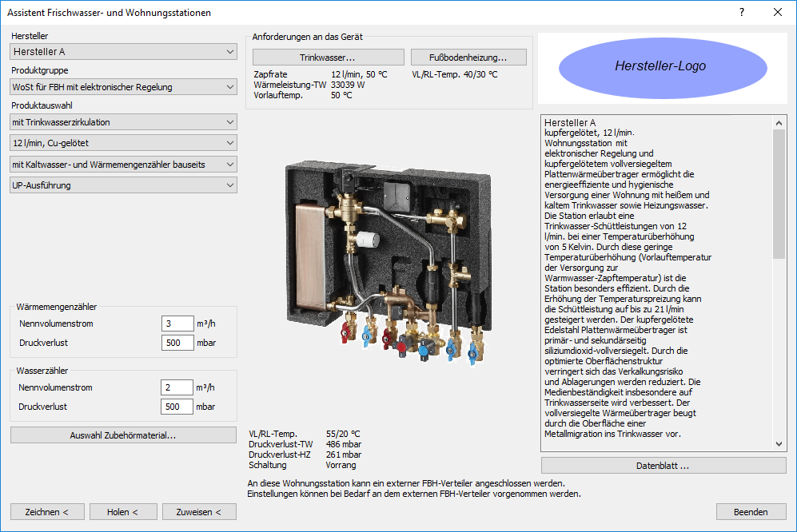This screenshot has width=797, height=532.
Task: Close the Assistent dialog window
Action: pyautogui.click(x=778, y=12)
